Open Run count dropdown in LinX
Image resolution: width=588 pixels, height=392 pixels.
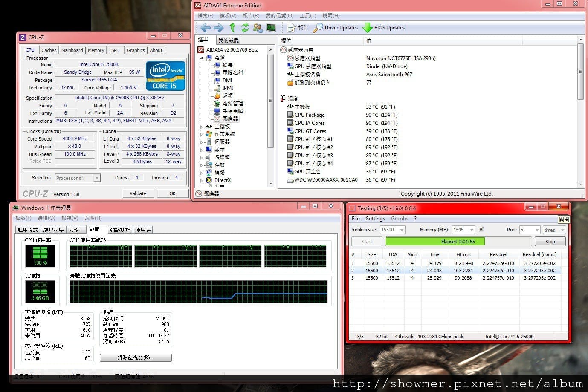coord(530,230)
